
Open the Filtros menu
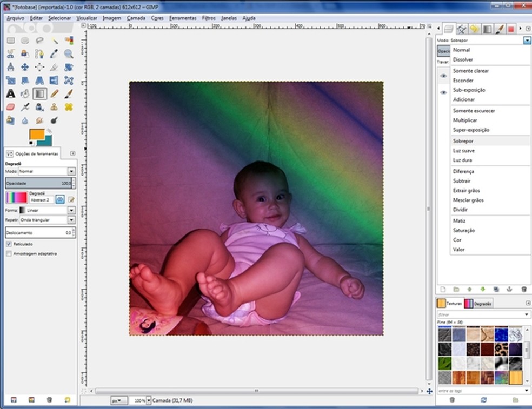(x=209, y=18)
